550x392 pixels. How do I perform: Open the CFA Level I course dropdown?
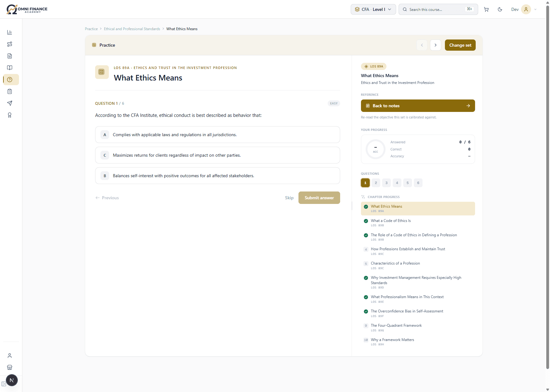coord(373,9)
